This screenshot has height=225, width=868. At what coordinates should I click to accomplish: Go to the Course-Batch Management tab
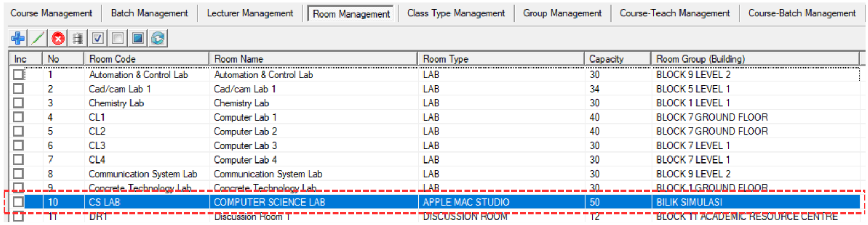tap(802, 13)
